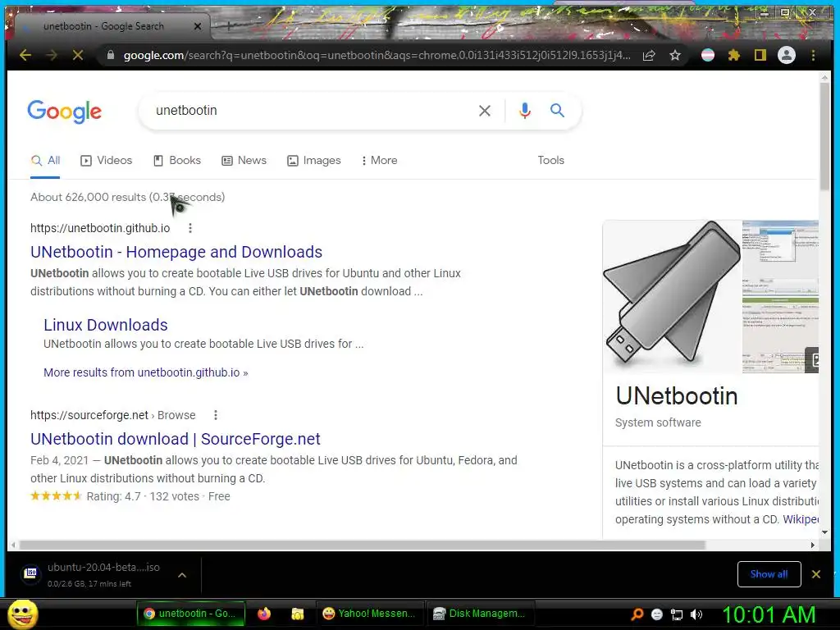840x630 pixels.
Task: Go back using the browser back arrow
Action: pos(25,55)
